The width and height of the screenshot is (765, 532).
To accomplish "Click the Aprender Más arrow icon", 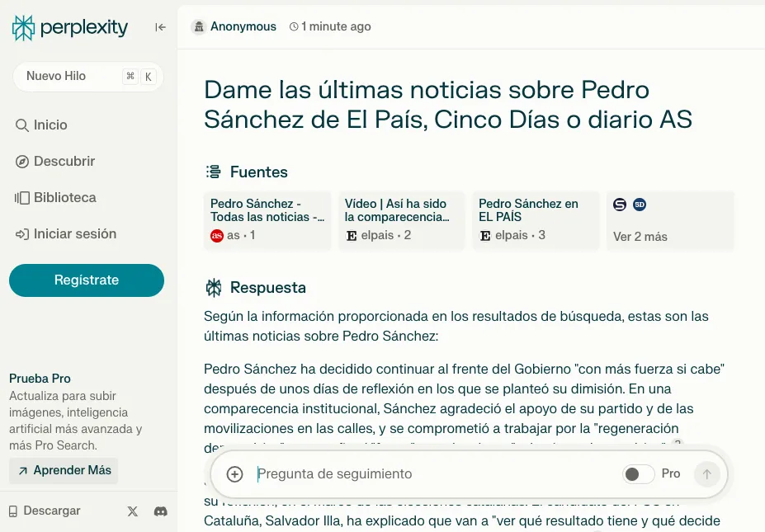I will coord(22,471).
